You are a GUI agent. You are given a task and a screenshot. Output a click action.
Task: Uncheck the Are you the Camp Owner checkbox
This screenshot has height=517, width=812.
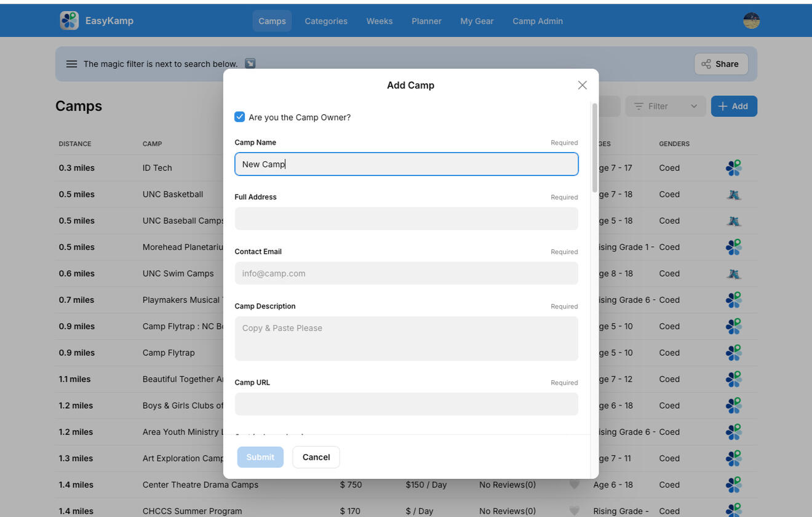[x=240, y=117]
